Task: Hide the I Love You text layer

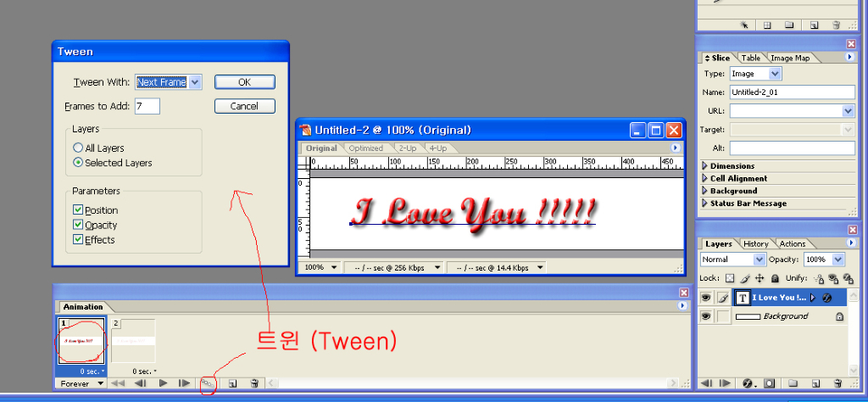Action: pos(705,298)
